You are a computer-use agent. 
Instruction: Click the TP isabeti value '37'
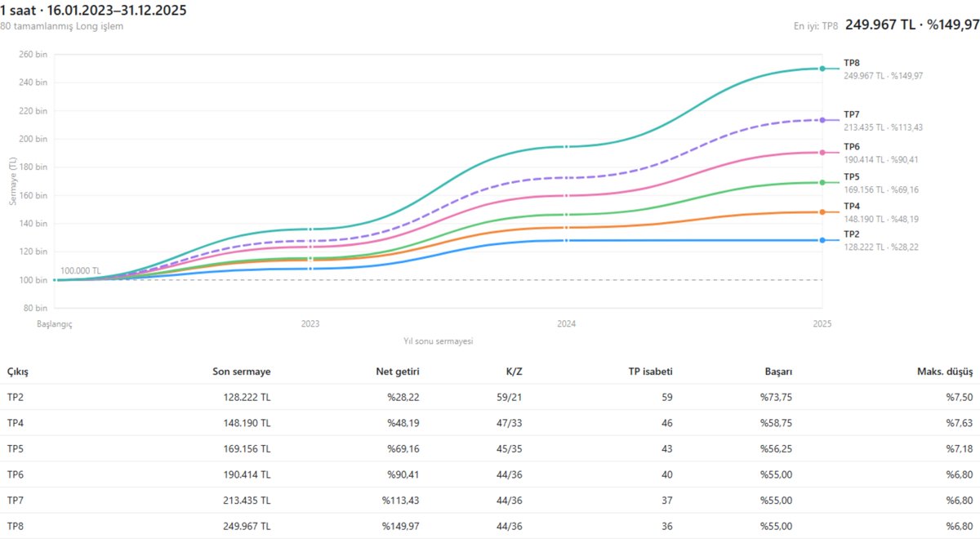[x=667, y=501]
